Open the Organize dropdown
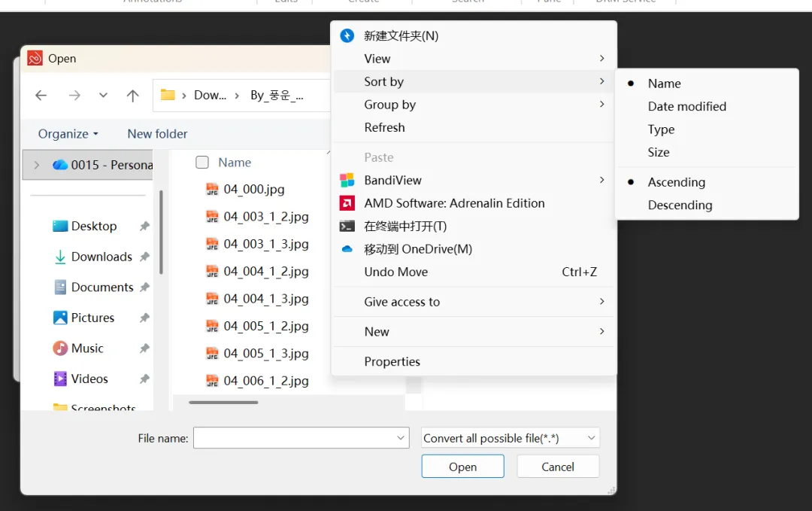Viewport: 812px width, 511px height. [68, 134]
